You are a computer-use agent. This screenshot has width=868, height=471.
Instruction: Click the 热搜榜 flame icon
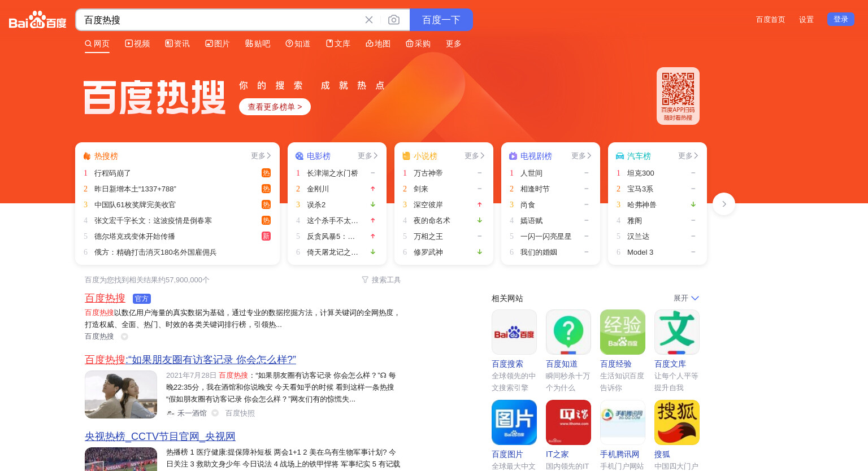click(x=87, y=156)
